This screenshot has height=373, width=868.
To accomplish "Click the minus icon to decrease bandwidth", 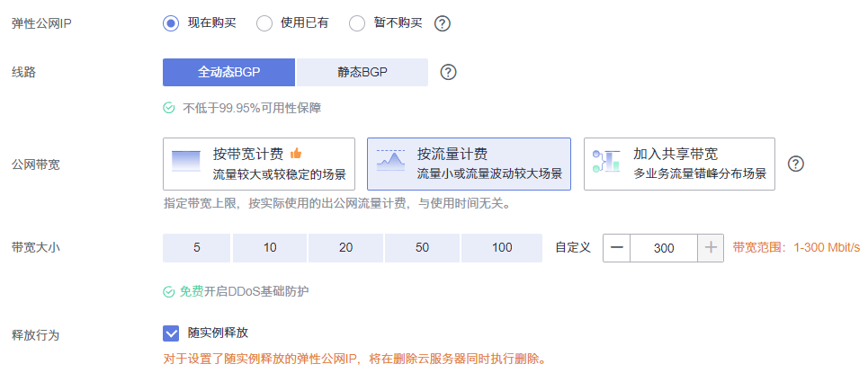I will (x=616, y=247).
